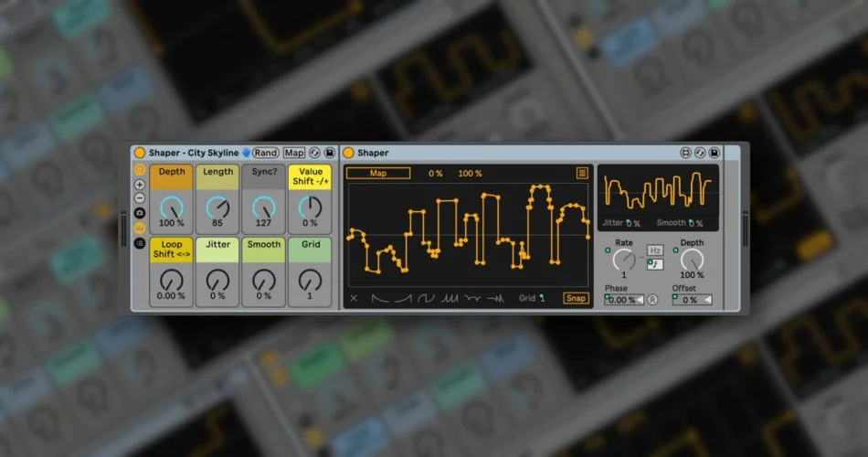Click the waveform scope preview display

658,191
